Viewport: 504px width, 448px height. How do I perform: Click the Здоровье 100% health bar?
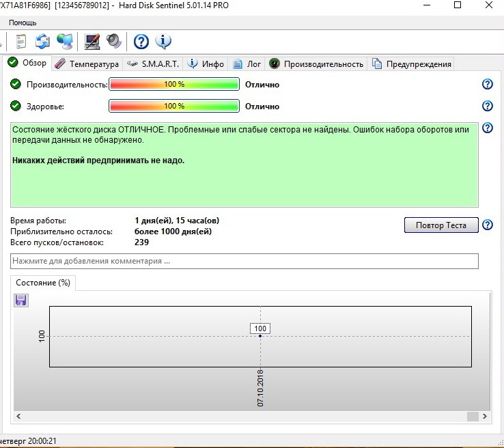[173, 106]
